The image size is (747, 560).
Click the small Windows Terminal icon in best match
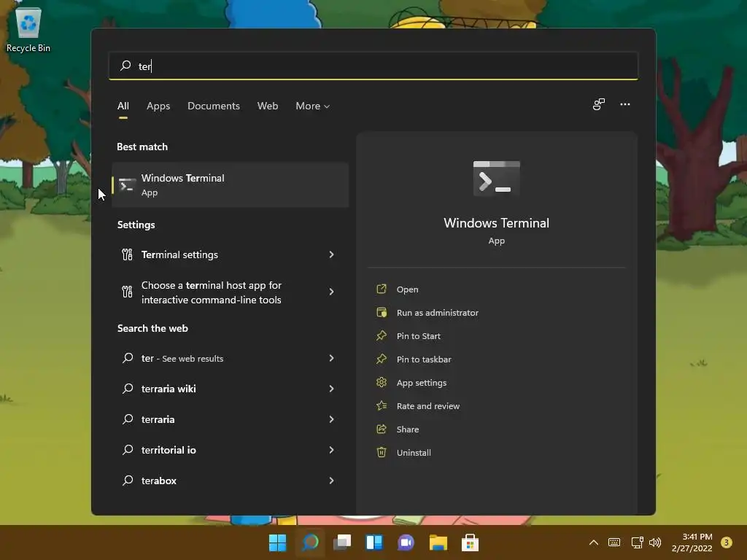pyautogui.click(x=127, y=185)
